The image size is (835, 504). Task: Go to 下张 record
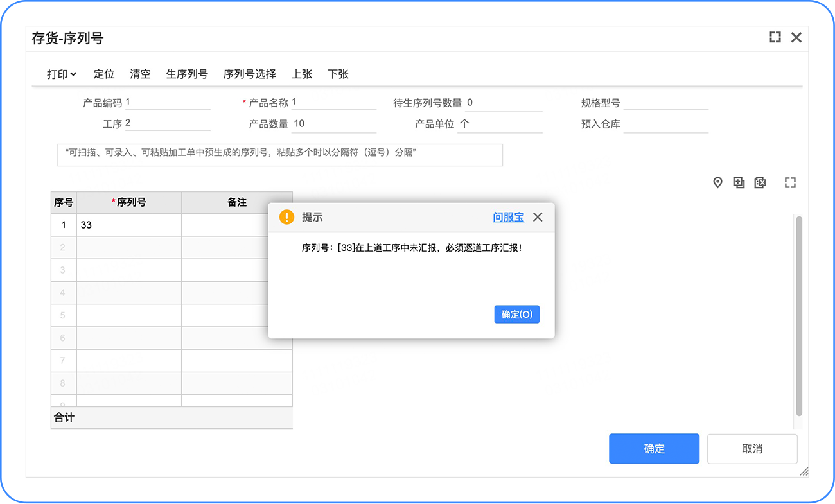[x=338, y=74]
